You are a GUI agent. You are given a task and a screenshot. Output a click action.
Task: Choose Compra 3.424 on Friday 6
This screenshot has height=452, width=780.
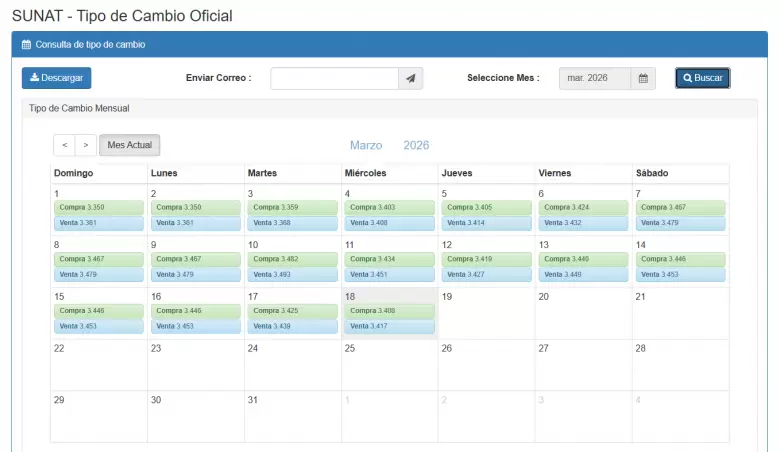point(584,207)
